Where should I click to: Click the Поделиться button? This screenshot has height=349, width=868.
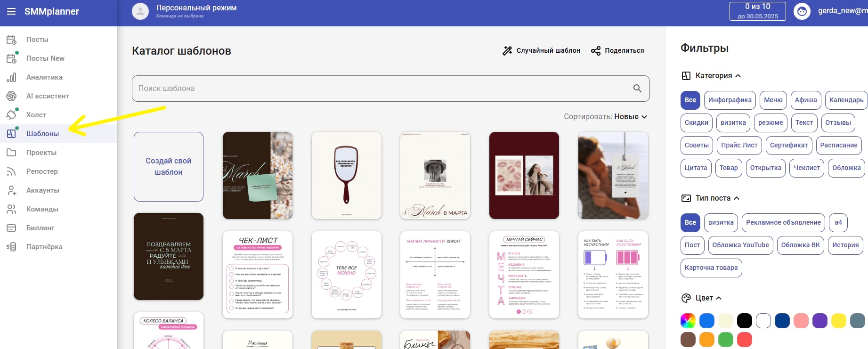coord(617,50)
